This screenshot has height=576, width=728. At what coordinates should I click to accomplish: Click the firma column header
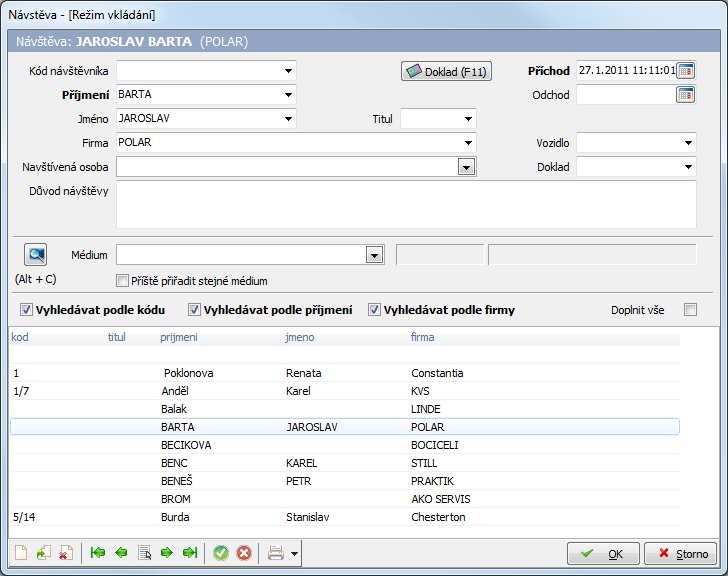(422, 337)
